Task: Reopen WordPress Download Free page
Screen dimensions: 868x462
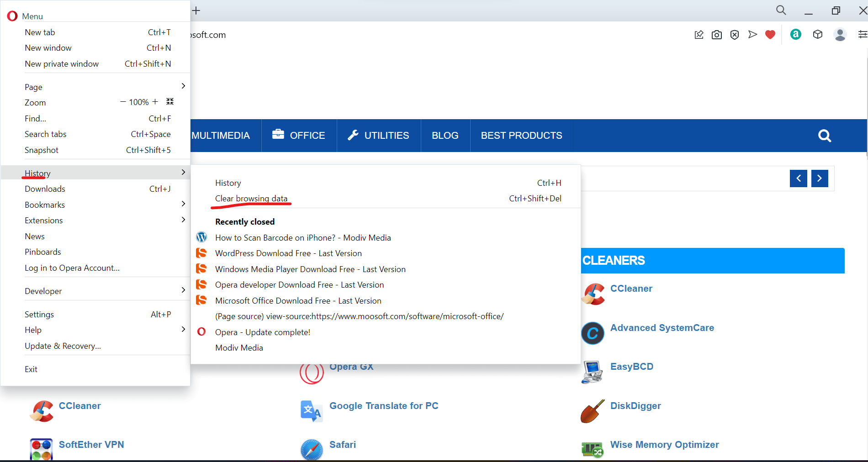Action: [x=386, y=253]
